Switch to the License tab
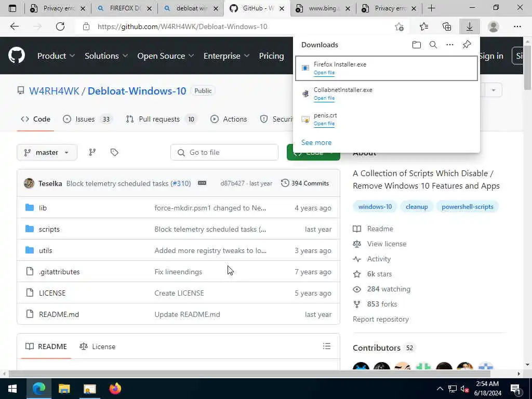 click(97, 347)
